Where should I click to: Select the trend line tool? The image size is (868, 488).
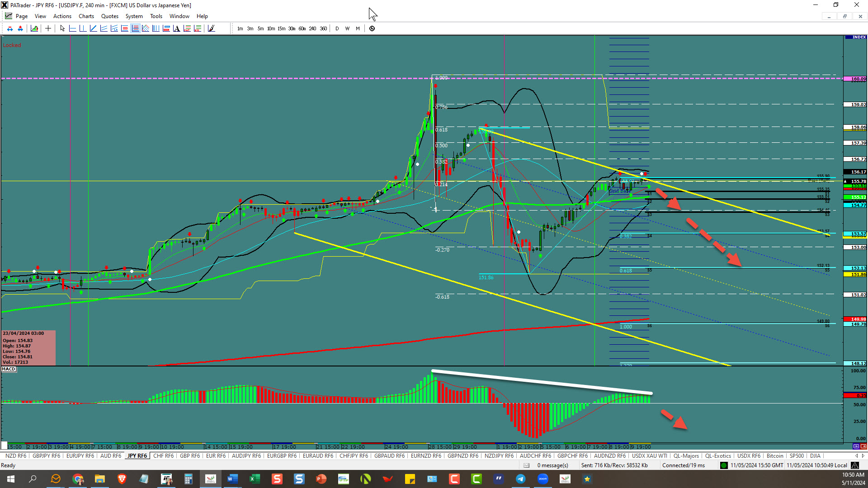click(x=93, y=28)
